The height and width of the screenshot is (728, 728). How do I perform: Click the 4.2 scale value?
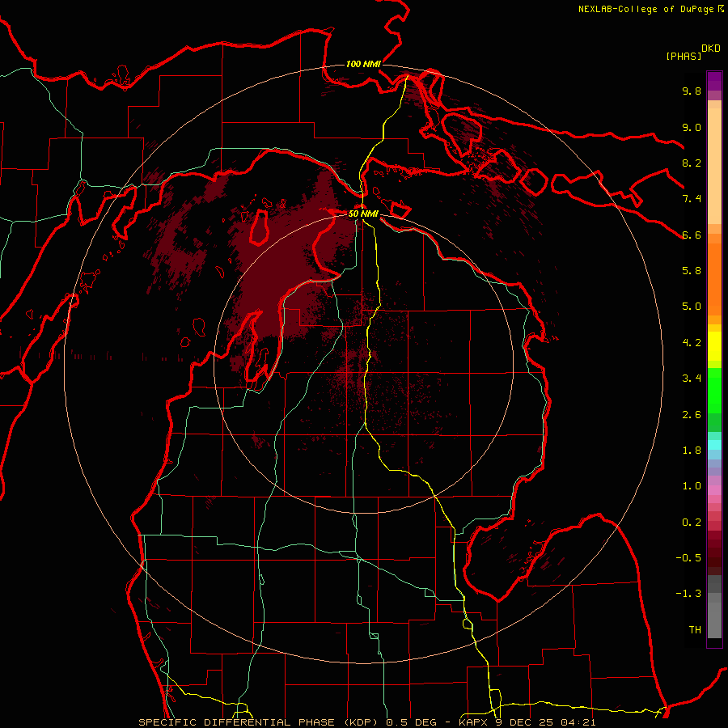692,343
